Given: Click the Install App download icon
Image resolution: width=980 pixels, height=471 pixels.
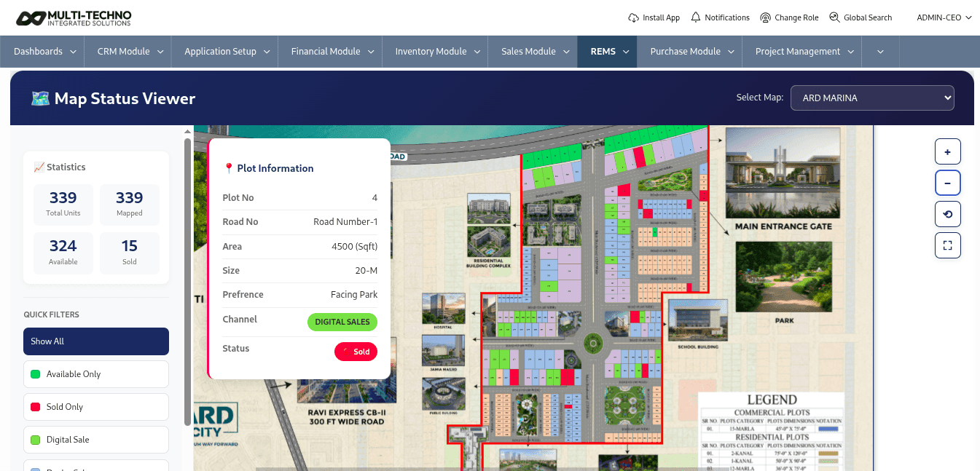Looking at the screenshot, I should coord(633,17).
